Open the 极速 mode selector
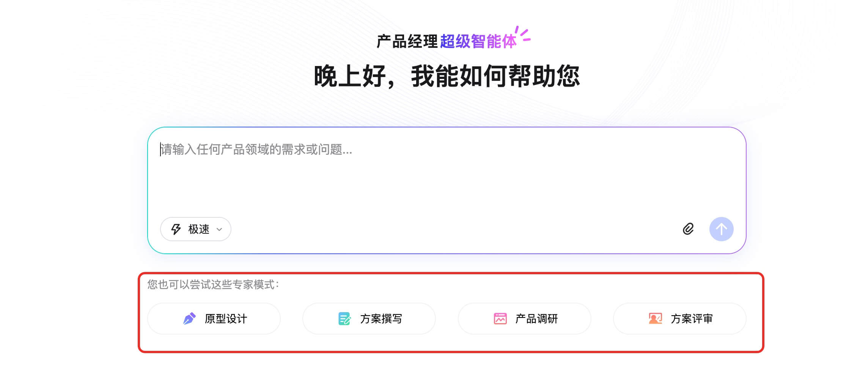This screenshot has width=868, height=374. [196, 229]
